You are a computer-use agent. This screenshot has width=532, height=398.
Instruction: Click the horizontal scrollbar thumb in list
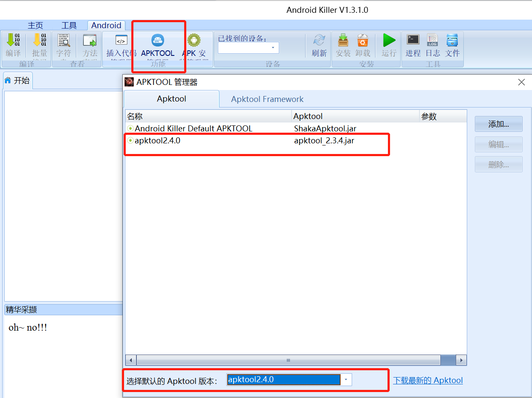(289, 360)
